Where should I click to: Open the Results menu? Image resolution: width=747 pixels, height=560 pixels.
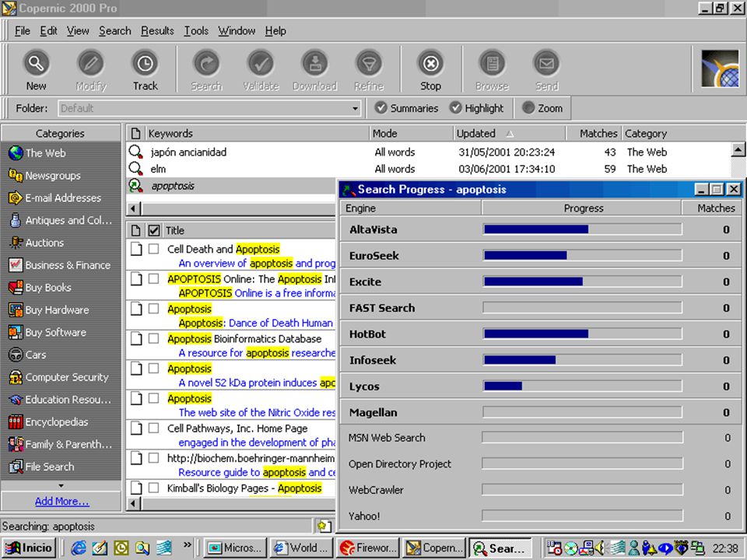157,31
